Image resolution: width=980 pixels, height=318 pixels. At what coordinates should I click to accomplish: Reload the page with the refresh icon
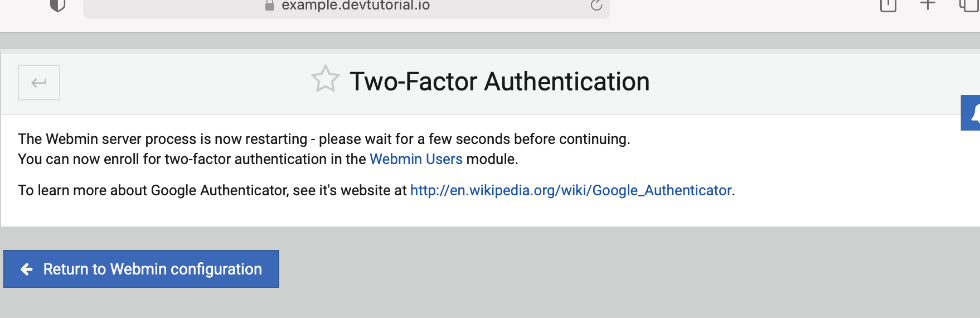596,5
